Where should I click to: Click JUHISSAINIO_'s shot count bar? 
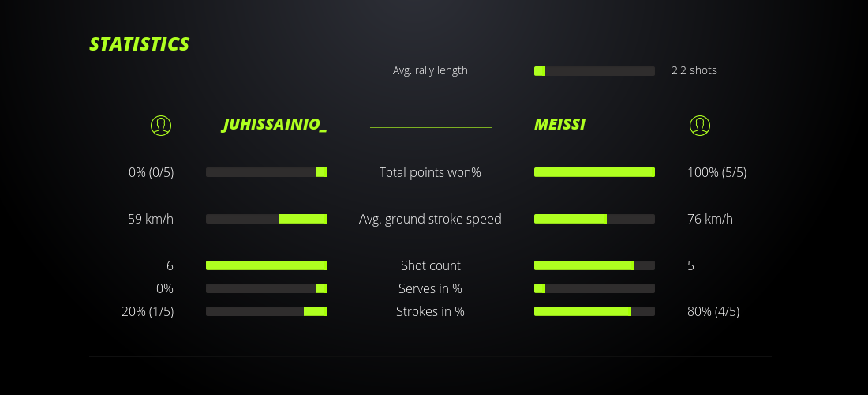tap(267, 265)
